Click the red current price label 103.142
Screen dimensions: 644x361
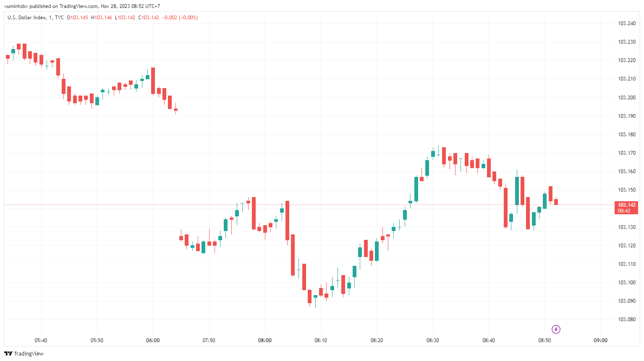click(x=627, y=205)
